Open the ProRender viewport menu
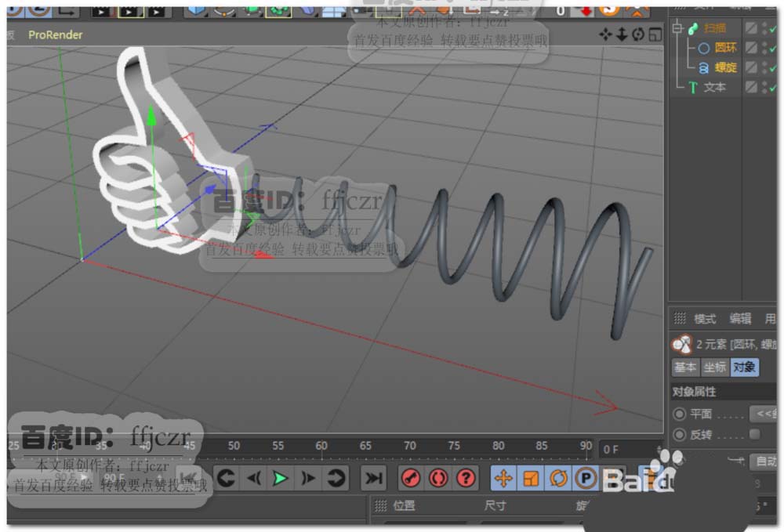 click(55, 35)
